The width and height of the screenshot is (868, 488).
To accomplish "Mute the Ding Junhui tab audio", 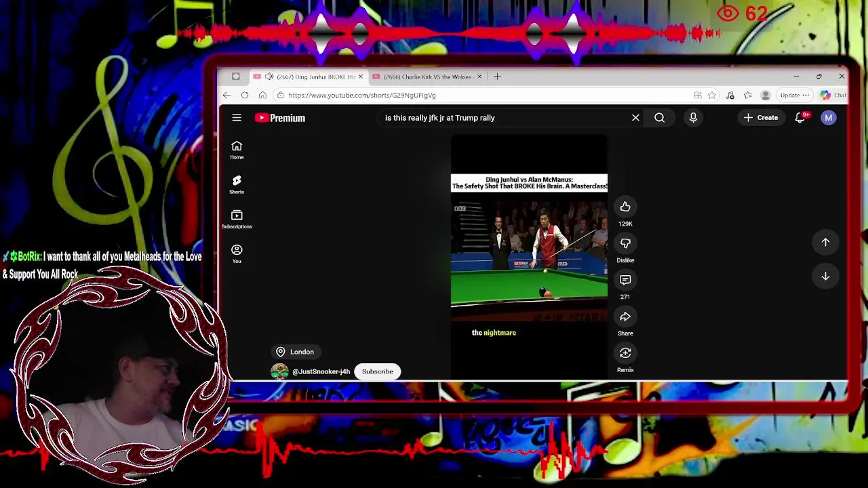I will click(269, 77).
